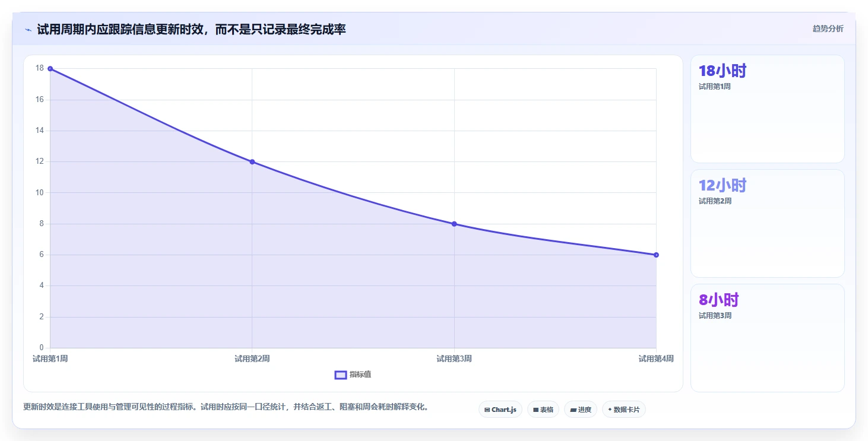
Task: Open the 18小时 data card
Action: tap(767, 109)
